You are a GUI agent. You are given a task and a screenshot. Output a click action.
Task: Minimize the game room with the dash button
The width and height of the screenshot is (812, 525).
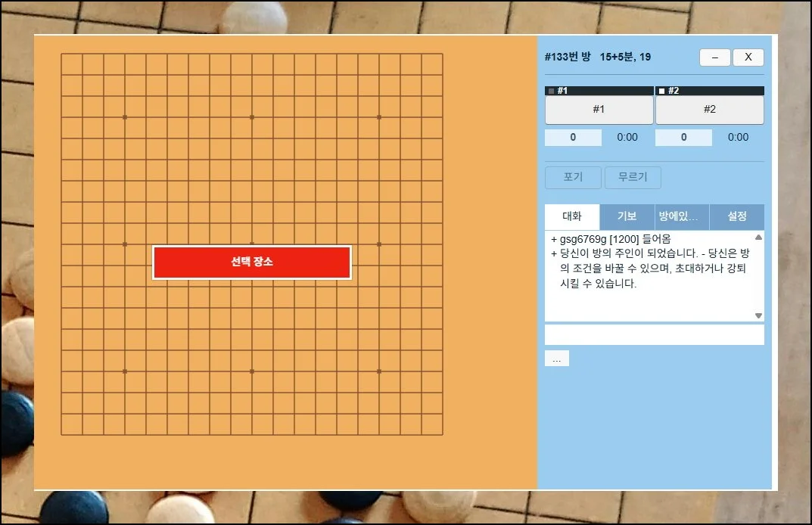[x=714, y=57]
